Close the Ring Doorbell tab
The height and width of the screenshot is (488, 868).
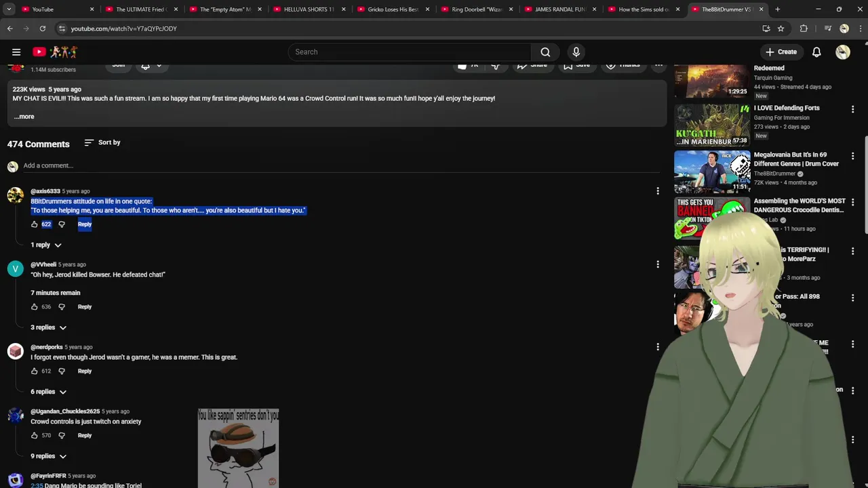pos(511,9)
